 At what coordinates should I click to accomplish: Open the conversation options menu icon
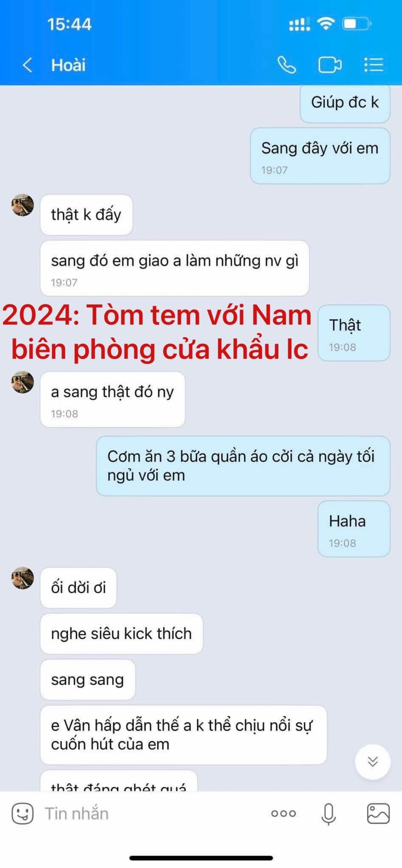tap(374, 65)
